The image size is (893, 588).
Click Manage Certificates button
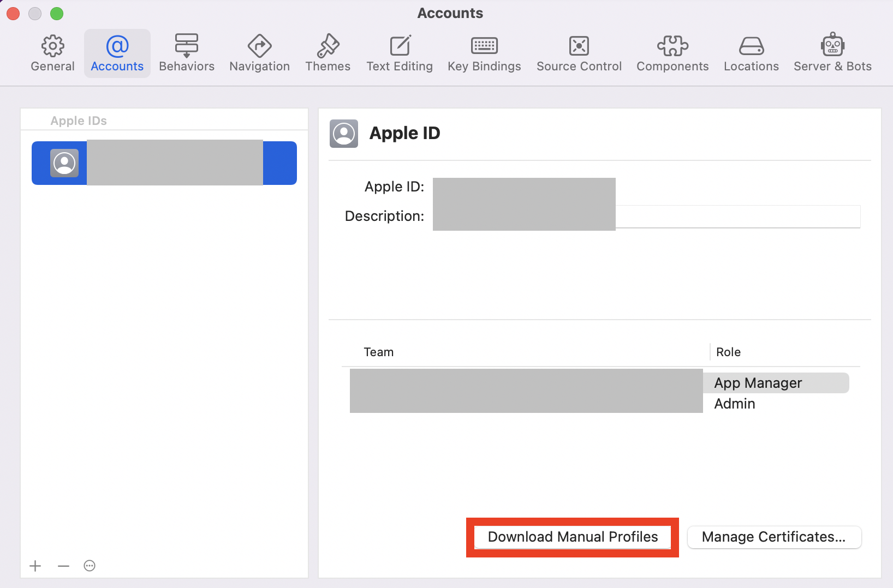click(774, 537)
